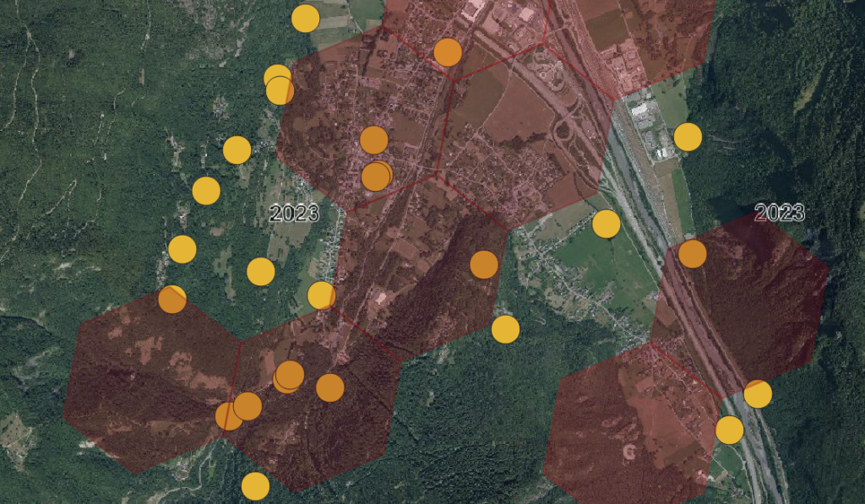Click the yellow marker beside the industrial buildings
This screenshot has width=865, height=504.
[x=688, y=137]
